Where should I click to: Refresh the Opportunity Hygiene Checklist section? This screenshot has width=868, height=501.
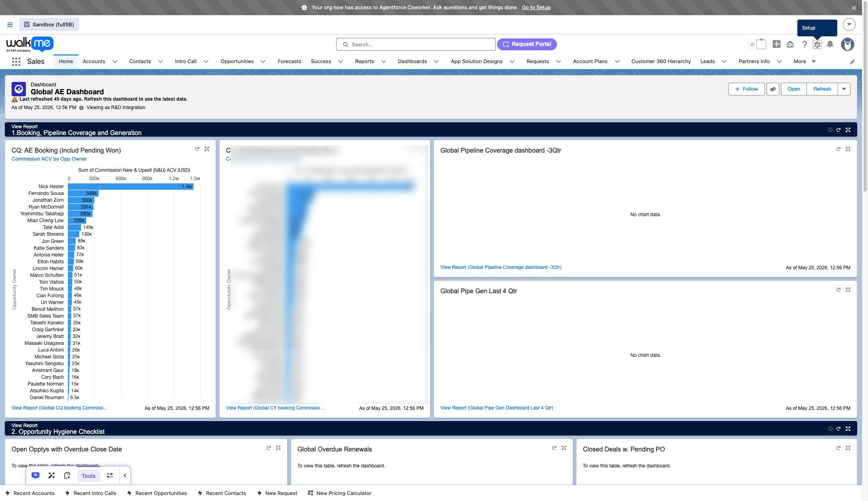(838, 429)
